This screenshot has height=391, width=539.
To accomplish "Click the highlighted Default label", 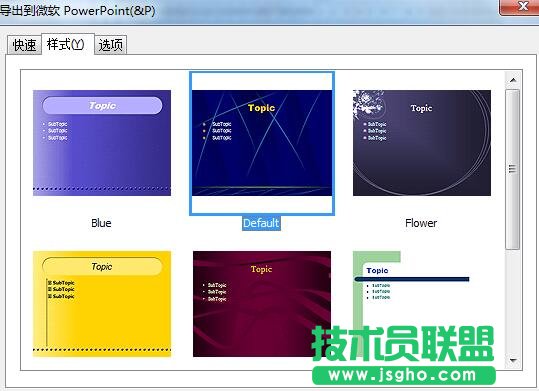I will [x=261, y=223].
